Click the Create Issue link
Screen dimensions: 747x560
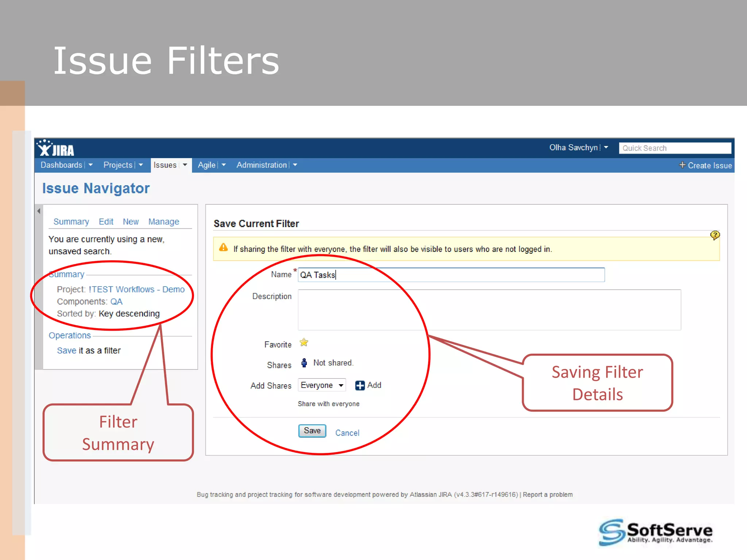coord(710,166)
